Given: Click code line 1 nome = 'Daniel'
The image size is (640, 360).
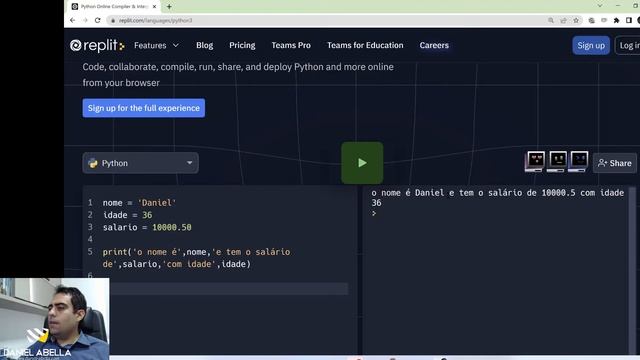Looking at the screenshot, I should [x=139, y=203].
